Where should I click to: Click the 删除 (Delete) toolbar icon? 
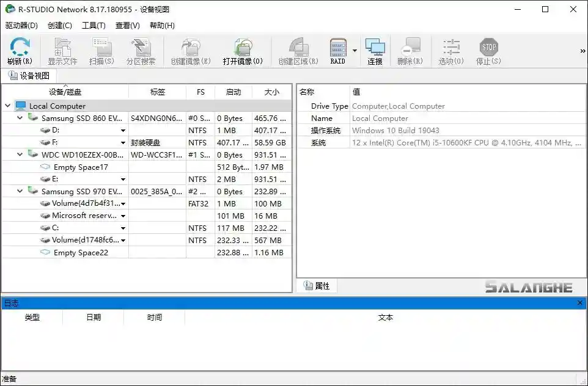click(x=410, y=50)
